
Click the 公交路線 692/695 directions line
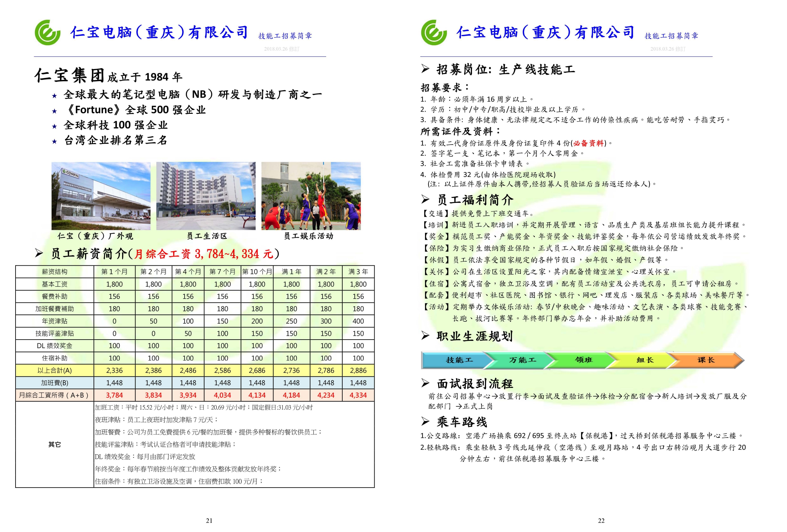coord(582,436)
